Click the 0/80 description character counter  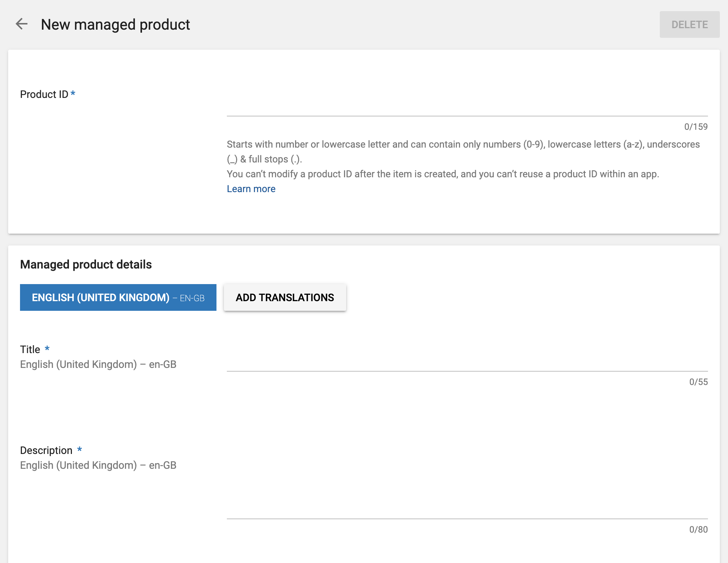point(698,530)
